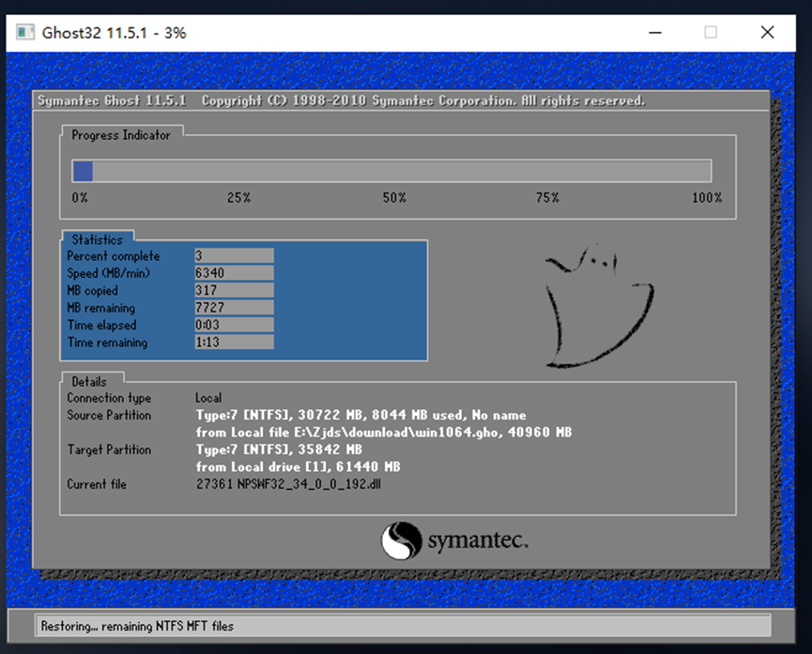Click the Statistics panel heading
812x654 pixels.
click(x=98, y=240)
